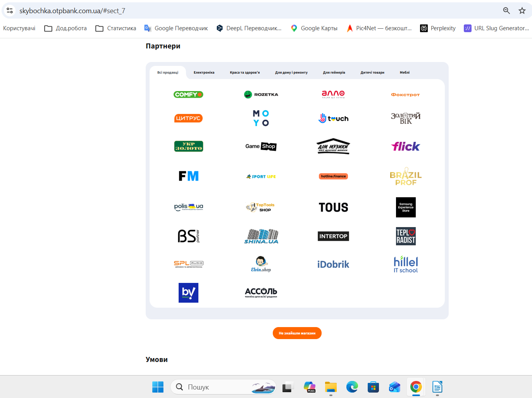532x398 pixels.
Task: Open Microsoft Store from the taskbar
Action: tap(374, 387)
